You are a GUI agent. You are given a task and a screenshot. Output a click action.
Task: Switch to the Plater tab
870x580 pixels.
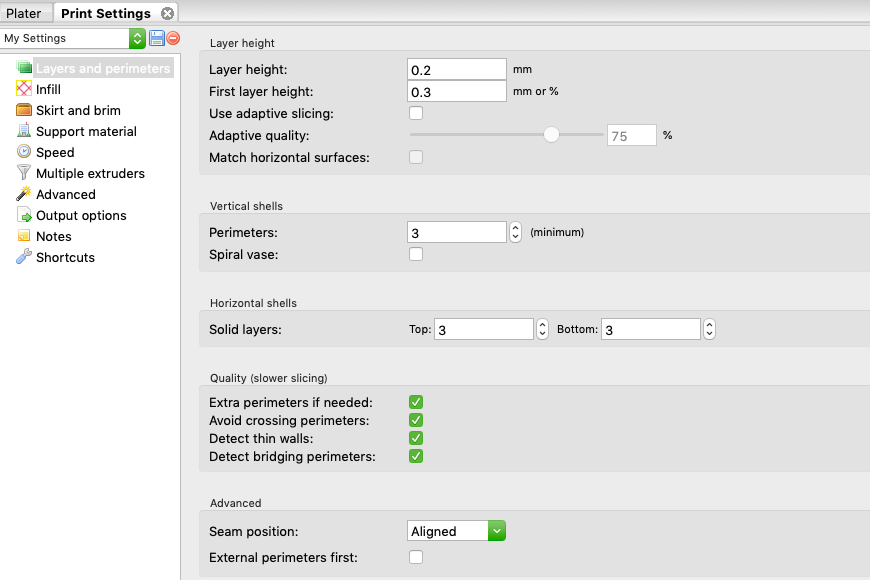pyautogui.click(x=24, y=13)
